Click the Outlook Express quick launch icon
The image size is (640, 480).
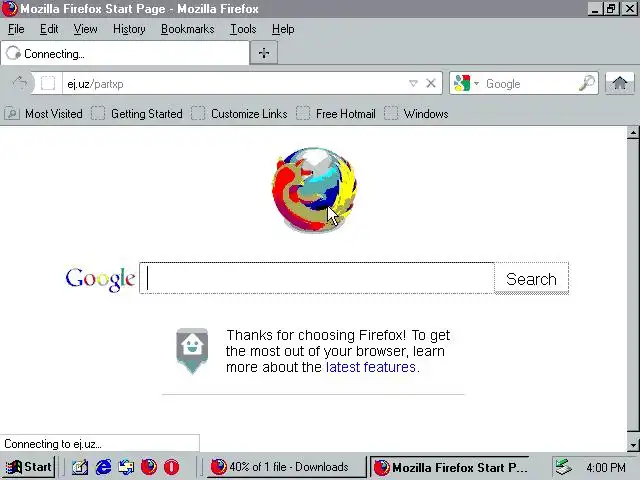coord(126,467)
